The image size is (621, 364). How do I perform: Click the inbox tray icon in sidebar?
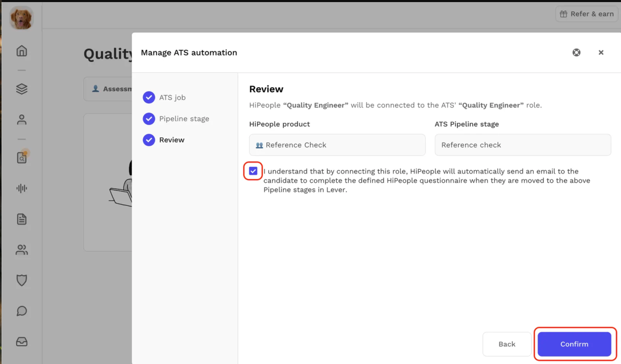(x=21, y=342)
